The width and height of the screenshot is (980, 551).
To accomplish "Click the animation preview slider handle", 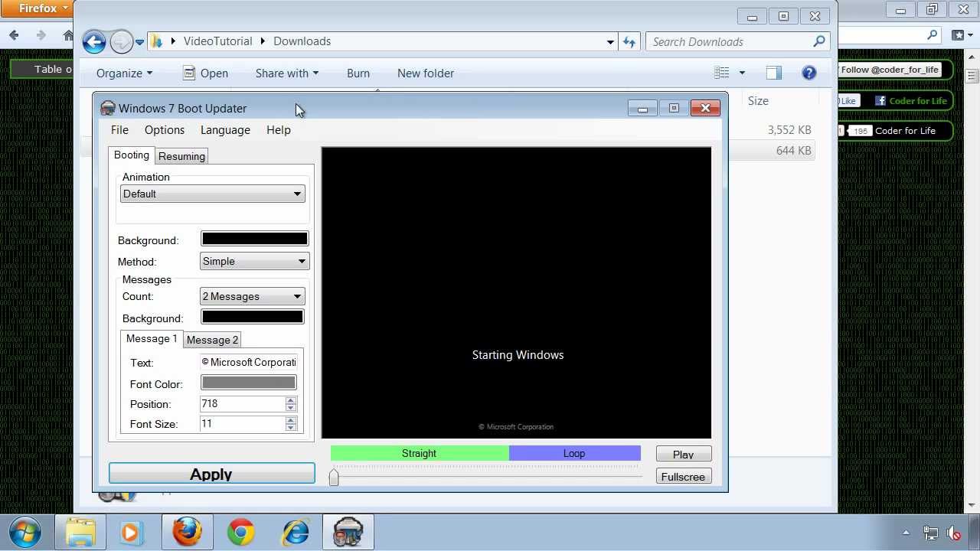I will click(334, 478).
